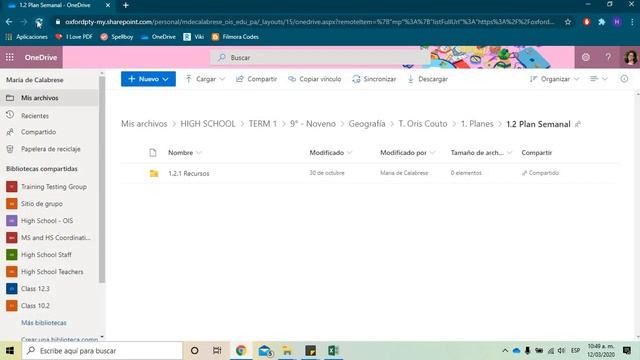This screenshot has height=360, width=640.
Task: Go to HIGH SCHOOL in the breadcrumb
Action: (x=208, y=124)
